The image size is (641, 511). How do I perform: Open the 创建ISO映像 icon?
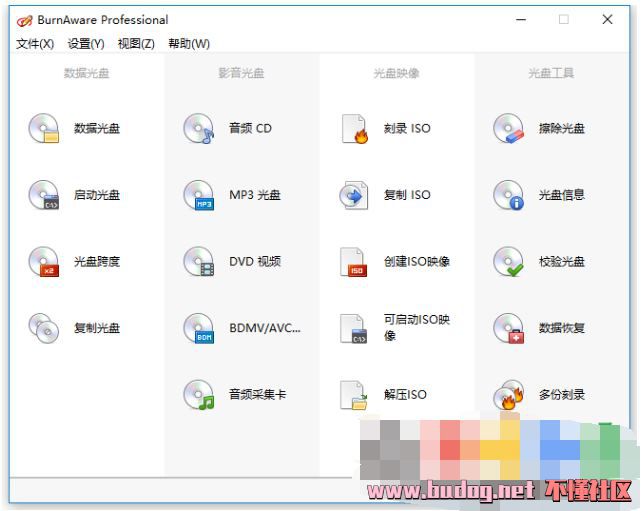(354, 262)
